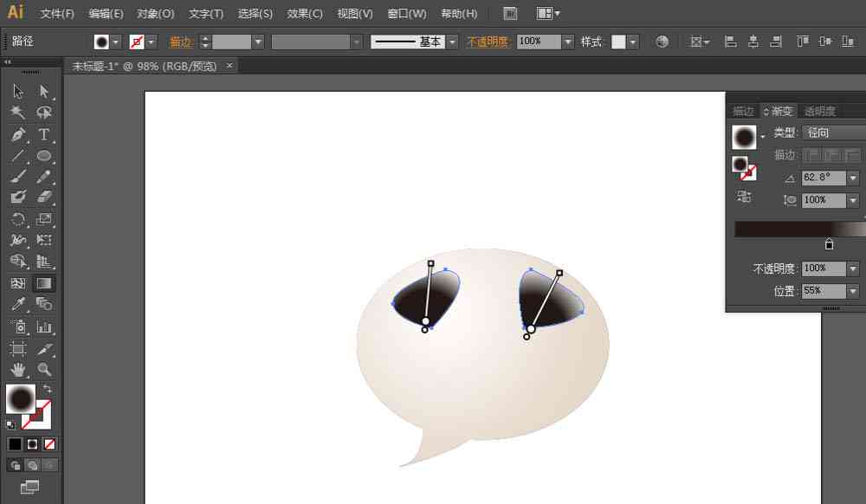Viewport: 866px width, 504px height.
Task: Open the 不透明度 100% dropdown in control bar
Action: tap(568, 42)
